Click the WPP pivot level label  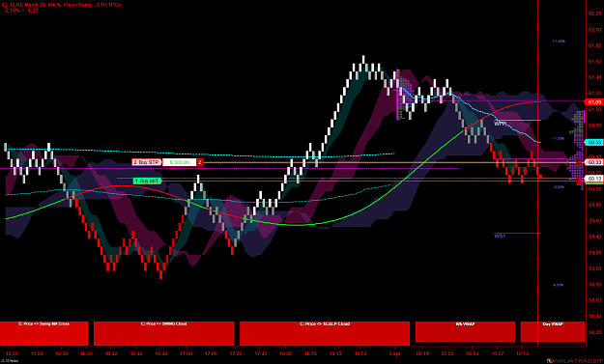pos(500,124)
